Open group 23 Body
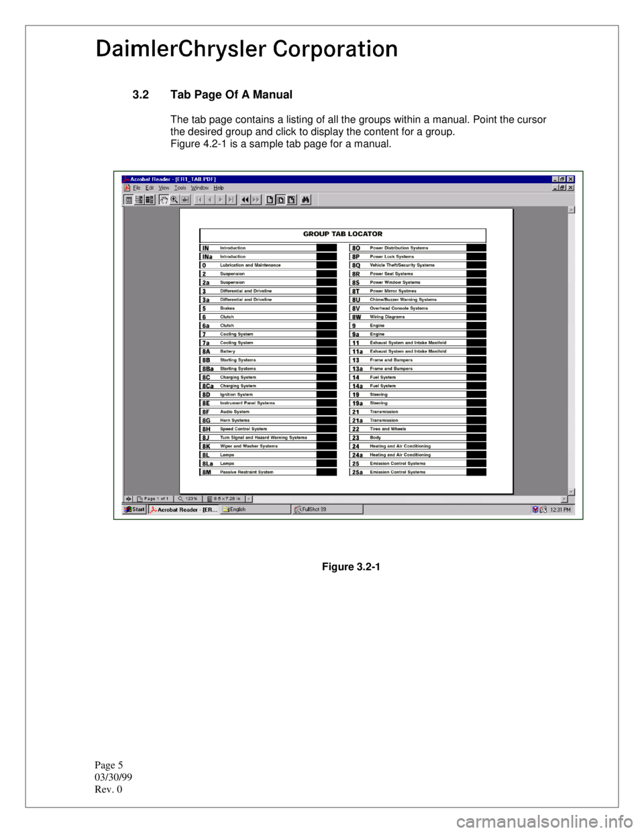The image size is (644, 833). [418, 437]
